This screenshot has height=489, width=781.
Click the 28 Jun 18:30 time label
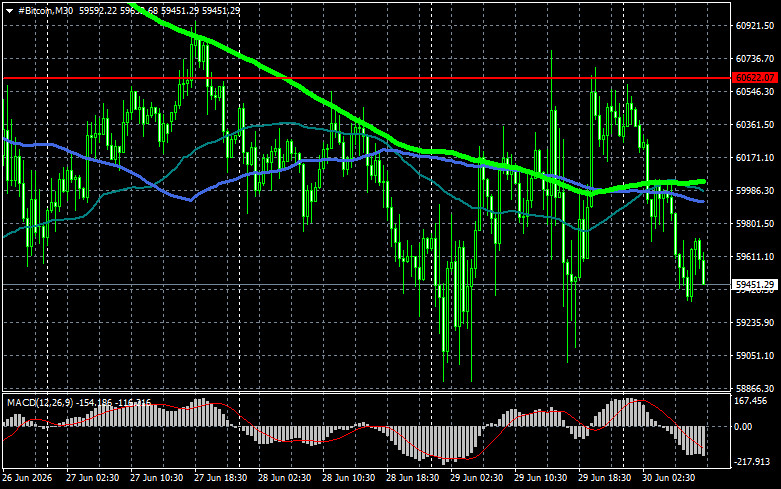[x=412, y=478]
